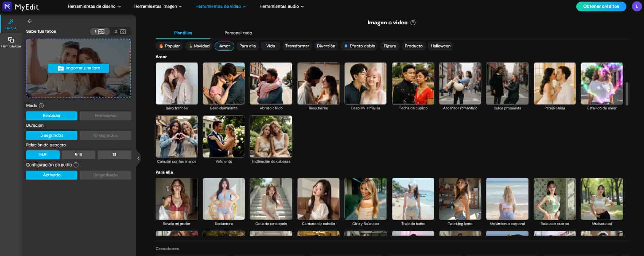Filter templates by Vida

[x=271, y=46]
